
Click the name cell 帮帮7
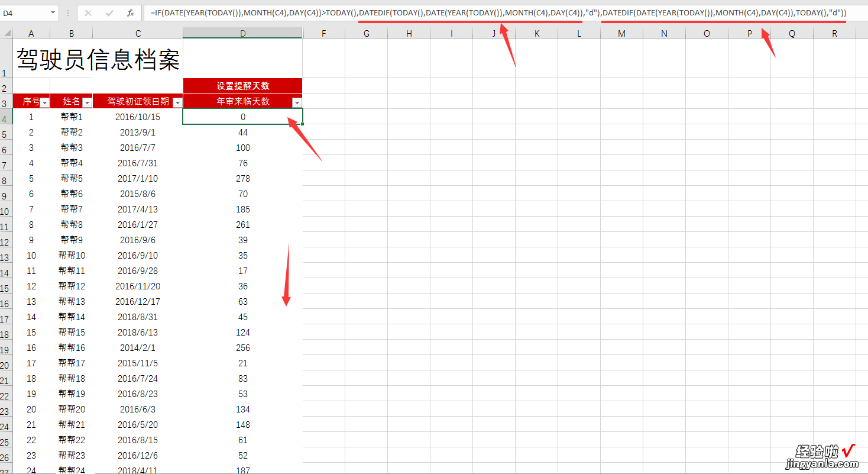click(72, 209)
